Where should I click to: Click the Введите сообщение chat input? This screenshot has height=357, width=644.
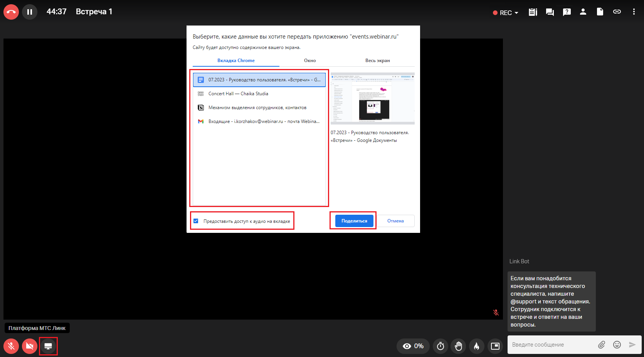click(x=551, y=345)
